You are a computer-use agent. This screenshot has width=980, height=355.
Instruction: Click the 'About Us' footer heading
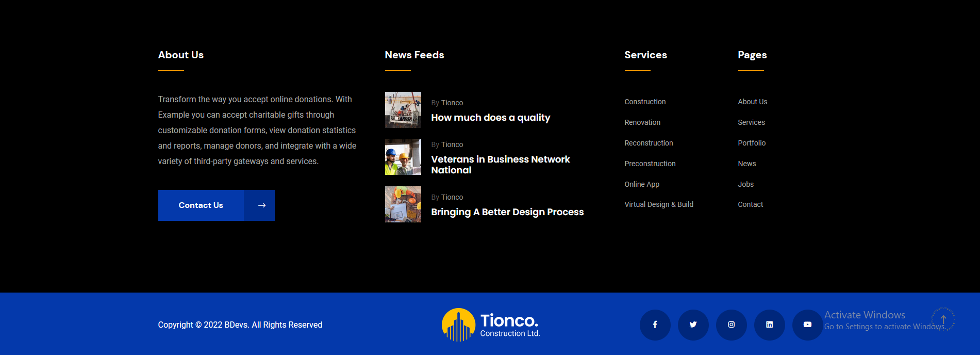click(181, 55)
